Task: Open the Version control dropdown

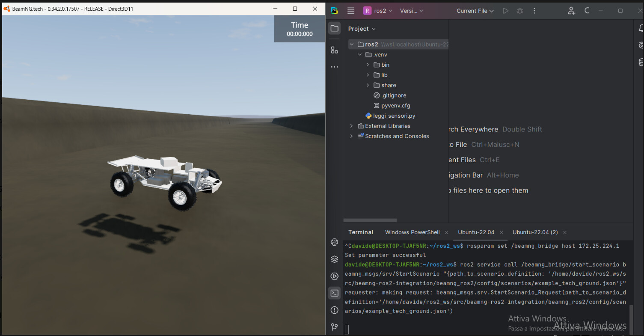Action: pyautogui.click(x=412, y=11)
